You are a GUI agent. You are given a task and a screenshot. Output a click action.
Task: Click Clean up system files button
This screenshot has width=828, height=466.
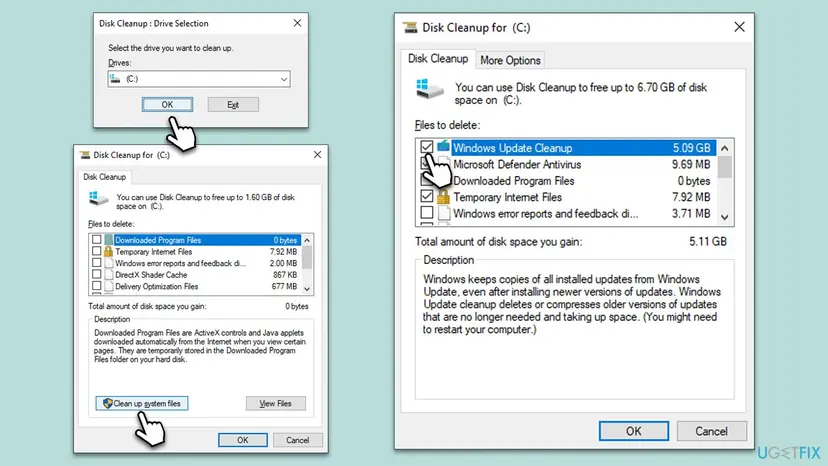(142, 404)
